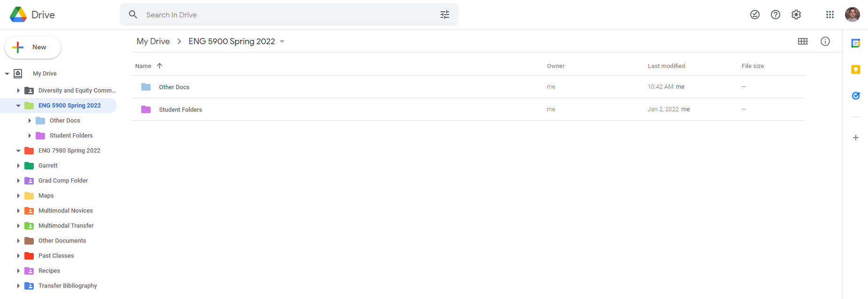Screen dimensions: 868x299
Task: Collapse the My Drive tree
Action: click(x=7, y=74)
